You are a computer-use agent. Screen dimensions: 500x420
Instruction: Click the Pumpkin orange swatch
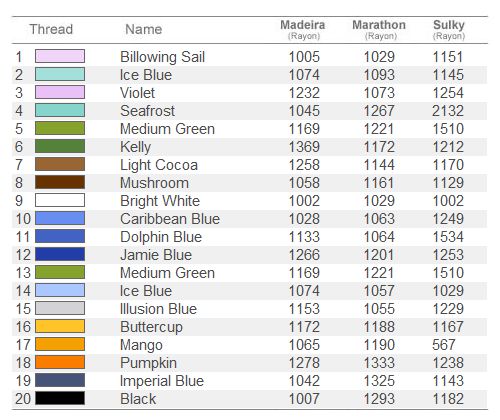click(60, 362)
